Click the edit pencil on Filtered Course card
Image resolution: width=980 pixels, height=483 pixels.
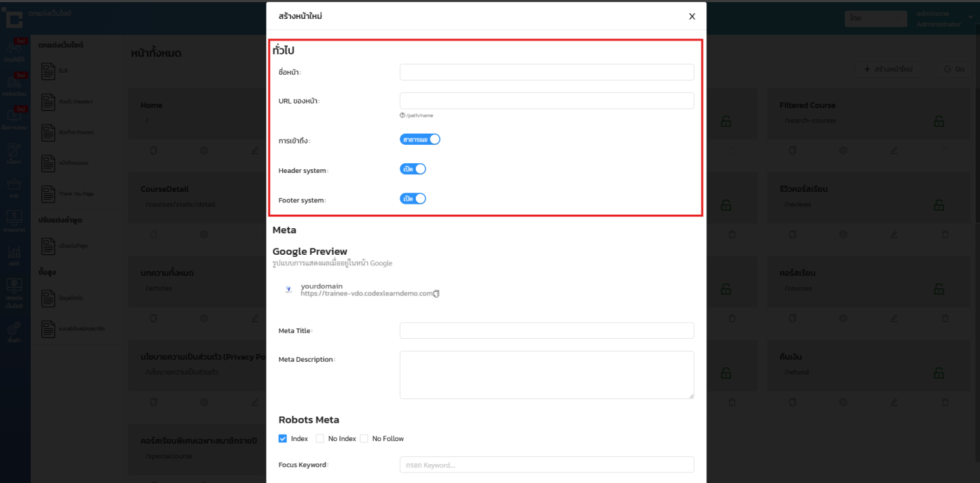tap(894, 150)
